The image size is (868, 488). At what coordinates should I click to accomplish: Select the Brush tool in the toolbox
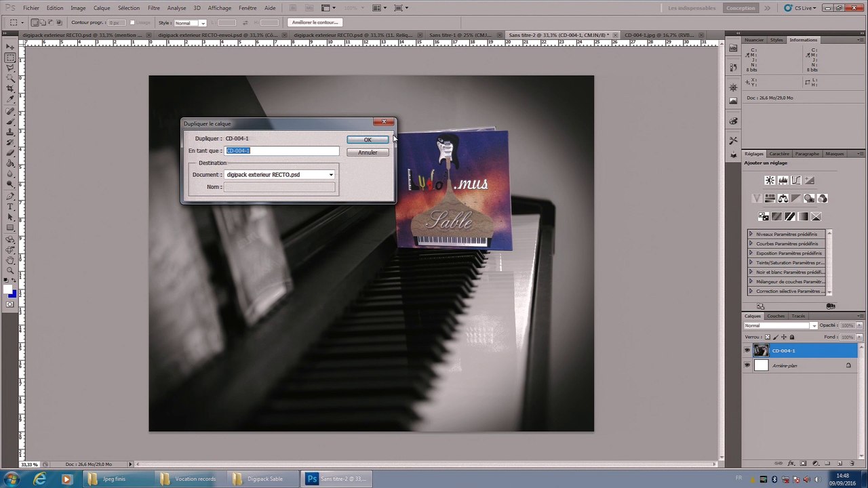point(10,123)
